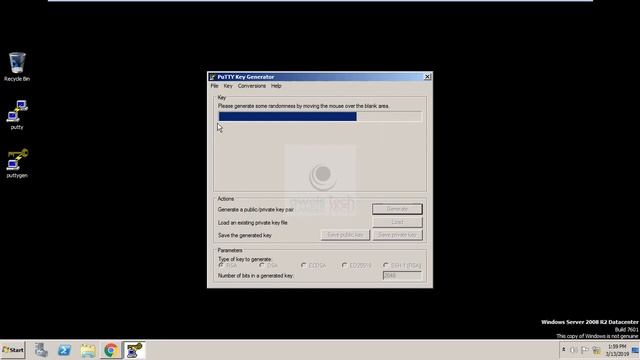This screenshot has height=360, width=640.
Task: Click the randomness progress bar
Action: (320, 117)
